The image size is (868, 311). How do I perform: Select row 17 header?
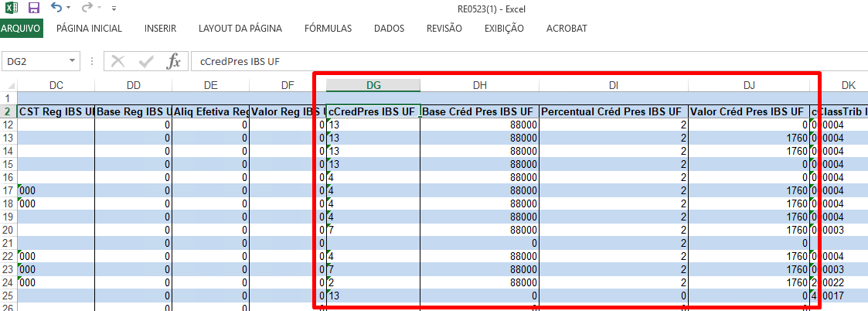[x=9, y=191]
